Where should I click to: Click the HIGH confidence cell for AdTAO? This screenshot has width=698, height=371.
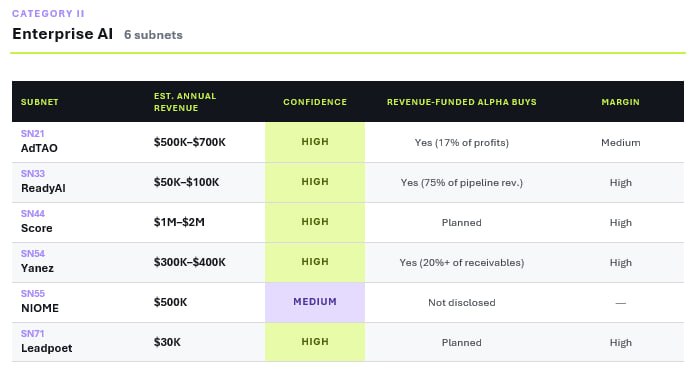[315, 142]
